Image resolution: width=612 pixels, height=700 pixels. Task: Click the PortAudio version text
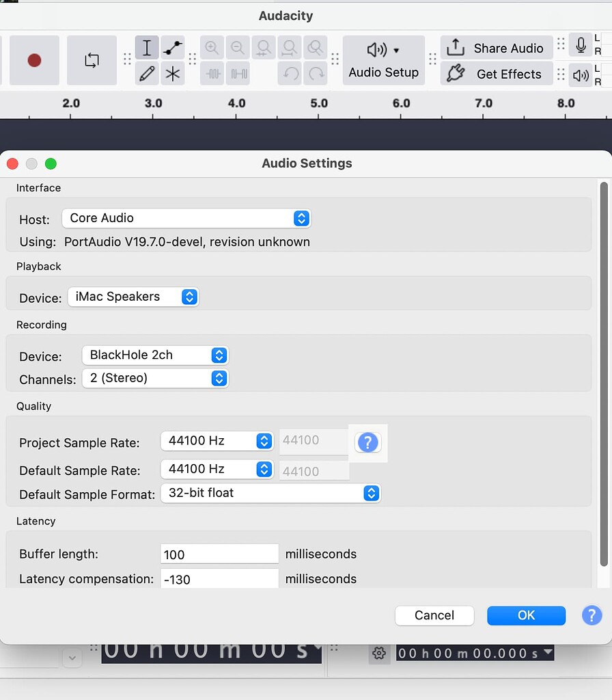click(187, 242)
